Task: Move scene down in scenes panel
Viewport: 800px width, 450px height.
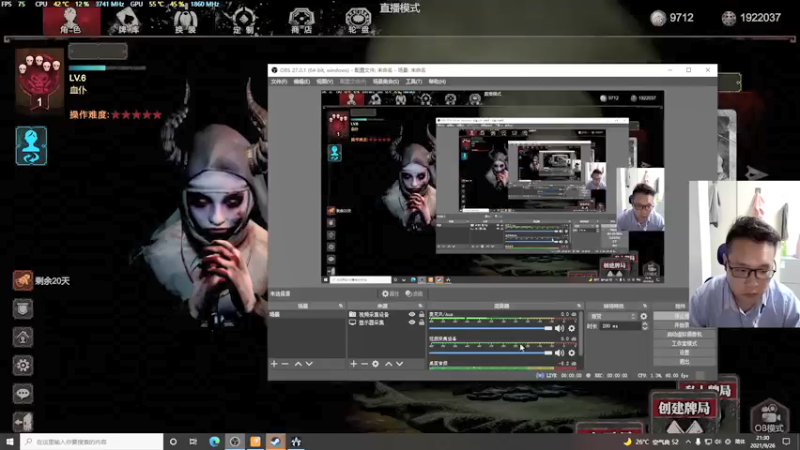Action: pyautogui.click(x=309, y=364)
